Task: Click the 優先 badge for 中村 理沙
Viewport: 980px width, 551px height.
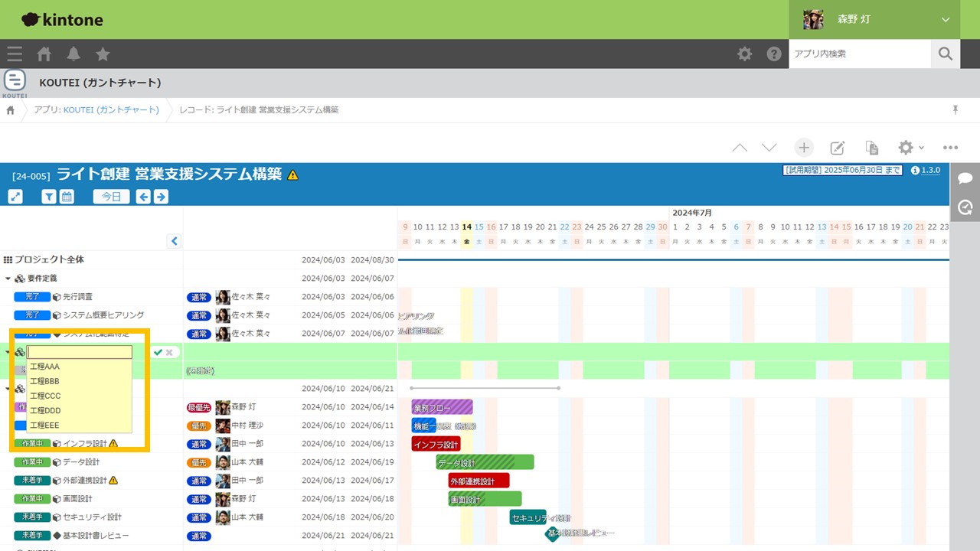Action: 199,425
